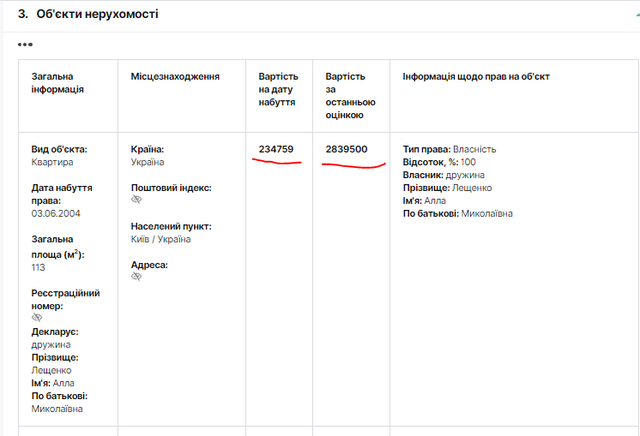Click the object type value Квартира
The image size is (640, 436).
pos(52,162)
